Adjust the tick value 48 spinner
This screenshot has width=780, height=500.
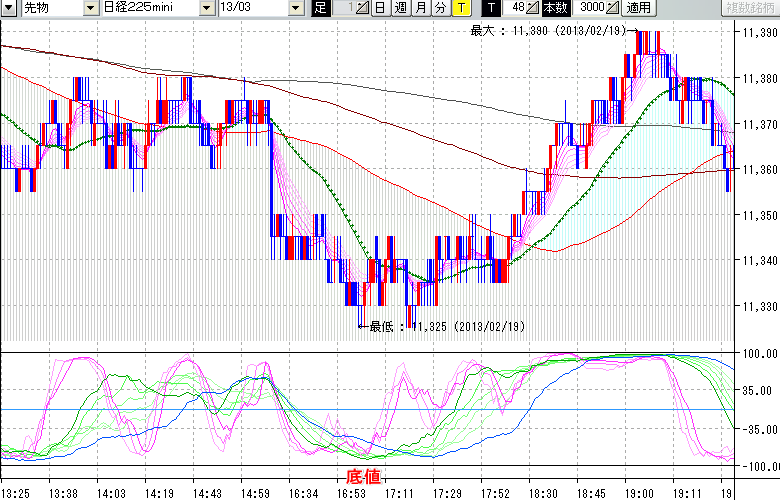534,8
